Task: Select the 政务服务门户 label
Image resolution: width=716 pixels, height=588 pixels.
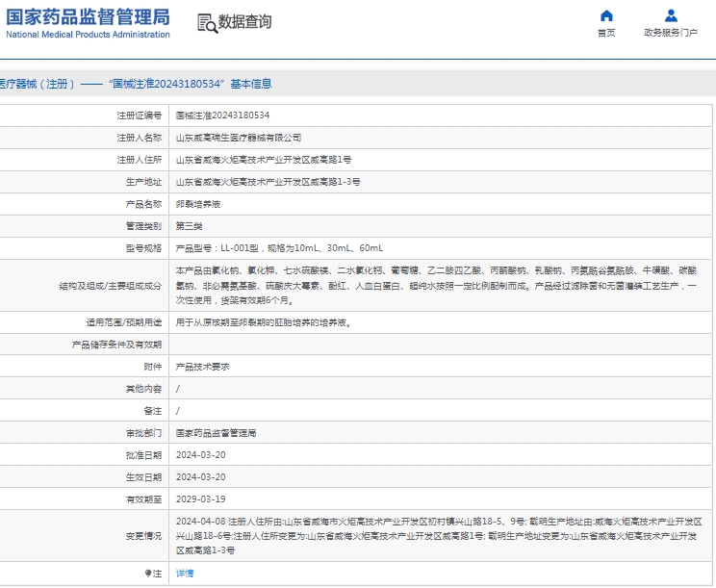Action: click(x=671, y=33)
